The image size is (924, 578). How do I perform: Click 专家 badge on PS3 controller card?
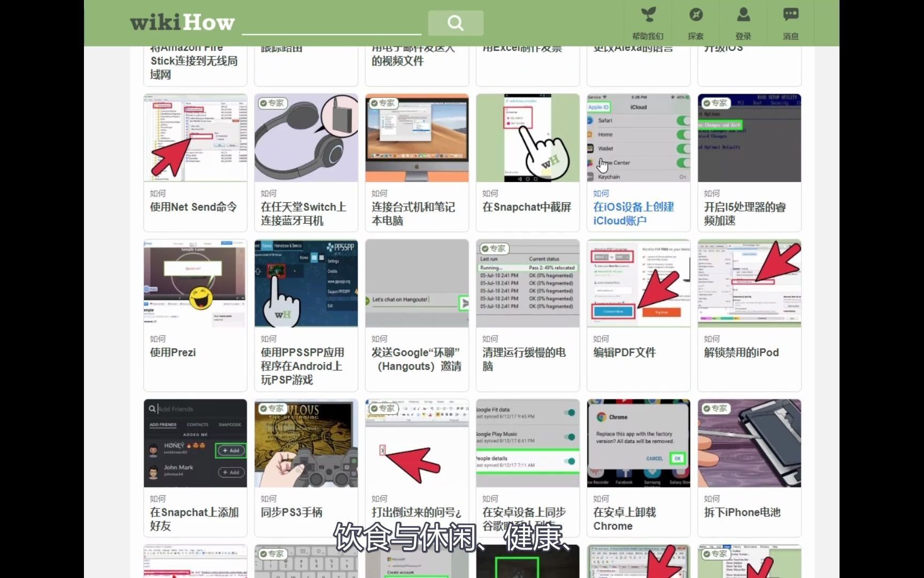point(272,408)
